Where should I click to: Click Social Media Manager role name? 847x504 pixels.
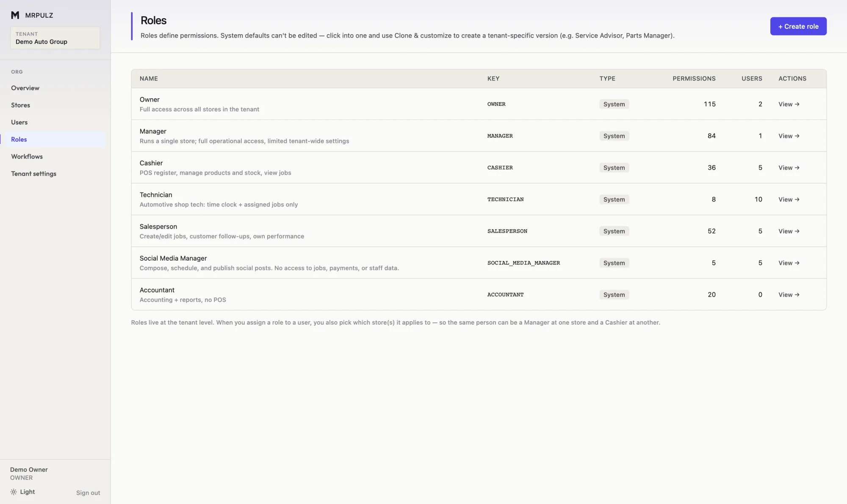pos(173,258)
